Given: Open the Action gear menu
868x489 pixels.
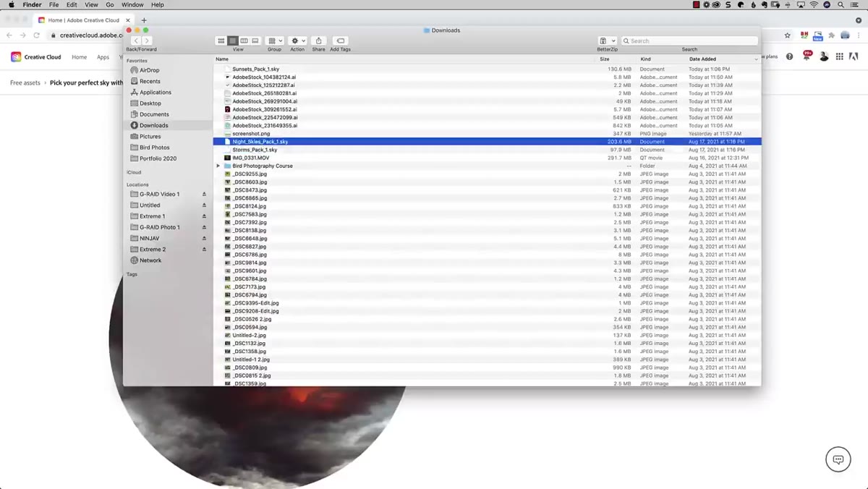Looking at the screenshot, I should pos(298,41).
